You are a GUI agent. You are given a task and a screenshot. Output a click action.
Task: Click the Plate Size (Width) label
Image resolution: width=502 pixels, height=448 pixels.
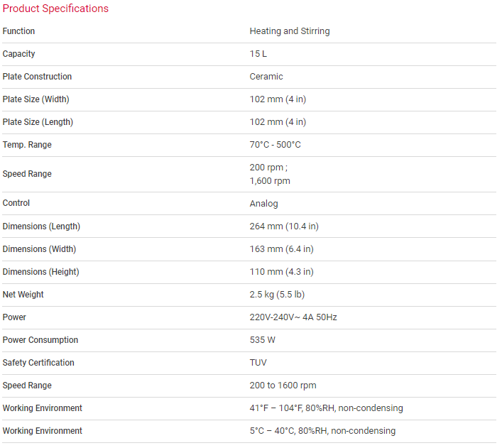tap(36, 99)
